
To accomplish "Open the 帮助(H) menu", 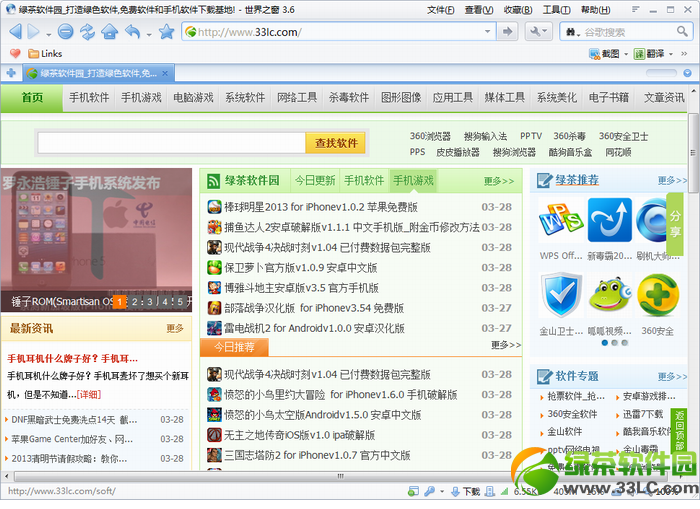I will [x=596, y=10].
